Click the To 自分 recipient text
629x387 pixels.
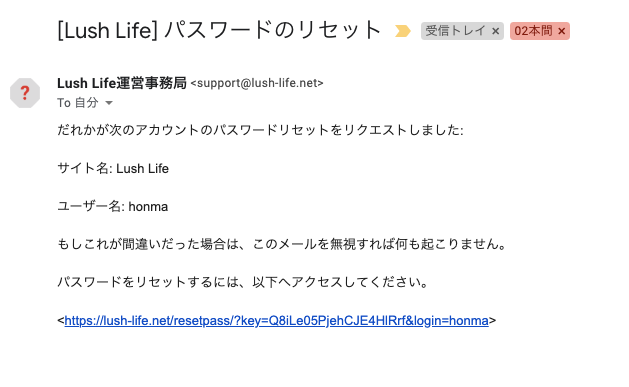[77, 103]
